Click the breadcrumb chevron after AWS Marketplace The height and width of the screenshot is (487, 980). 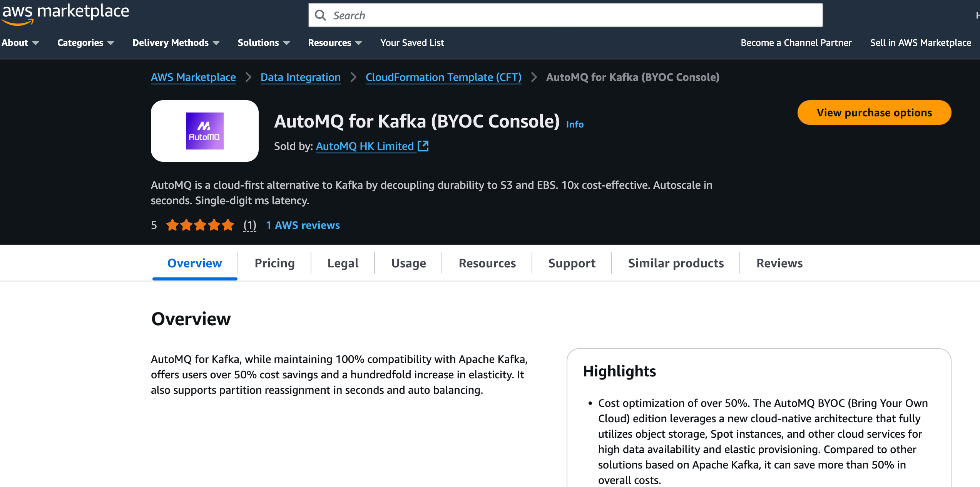248,77
